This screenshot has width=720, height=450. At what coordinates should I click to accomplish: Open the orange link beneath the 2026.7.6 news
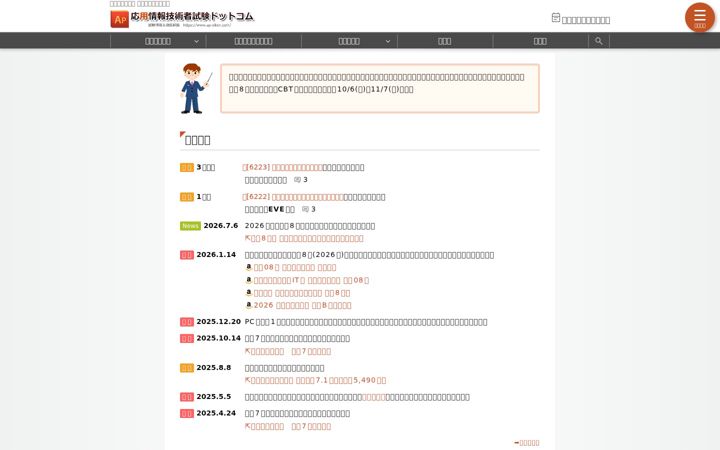(x=304, y=238)
